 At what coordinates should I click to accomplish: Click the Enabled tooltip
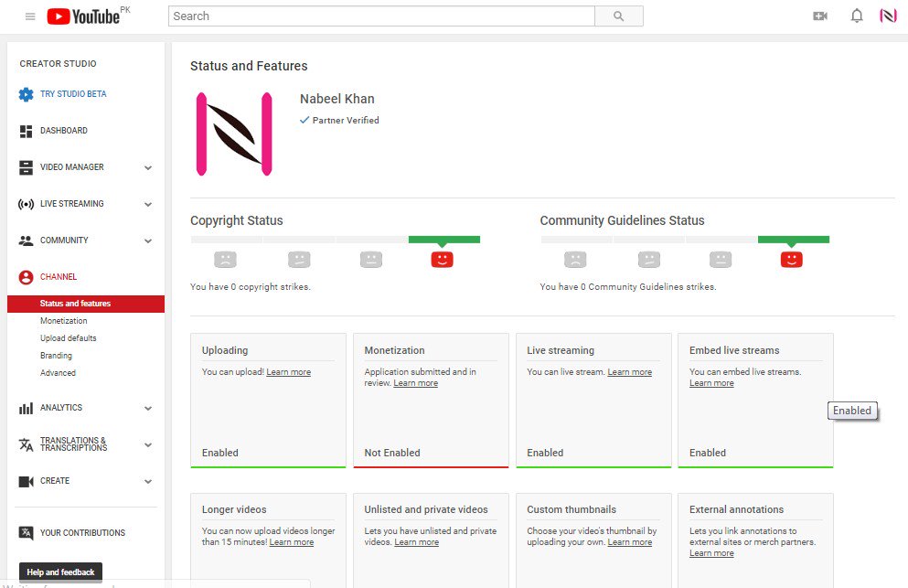852,411
